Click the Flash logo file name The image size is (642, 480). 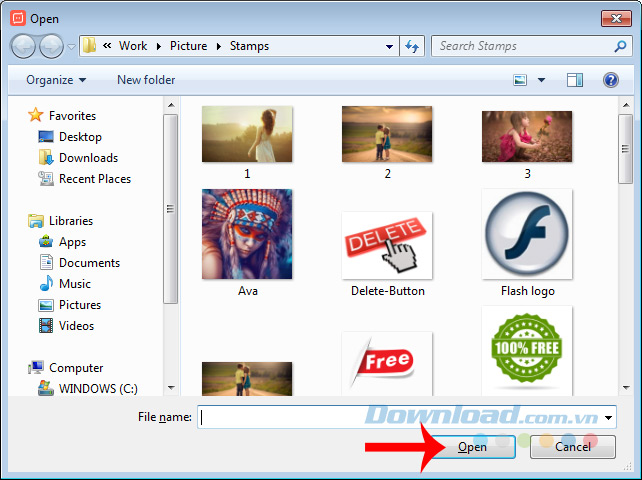coord(528,291)
